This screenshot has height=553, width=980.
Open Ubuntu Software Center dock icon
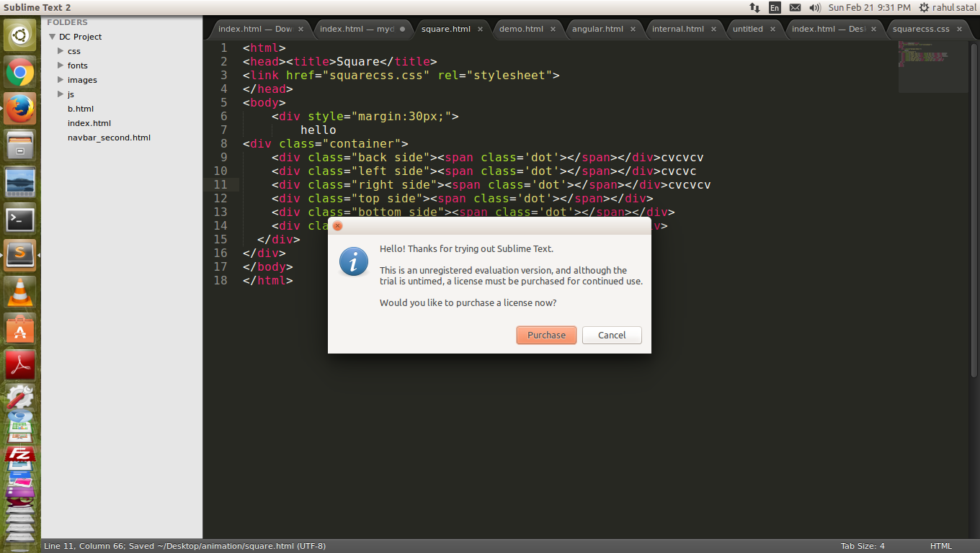pyautogui.click(x=19, y=329)
